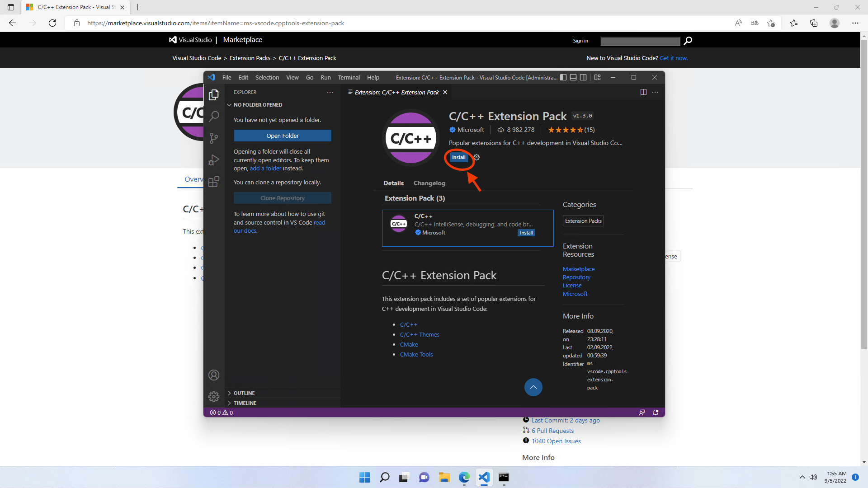Expand the Outline section
Screen dimensions: 868x488
tap(244, 393)
